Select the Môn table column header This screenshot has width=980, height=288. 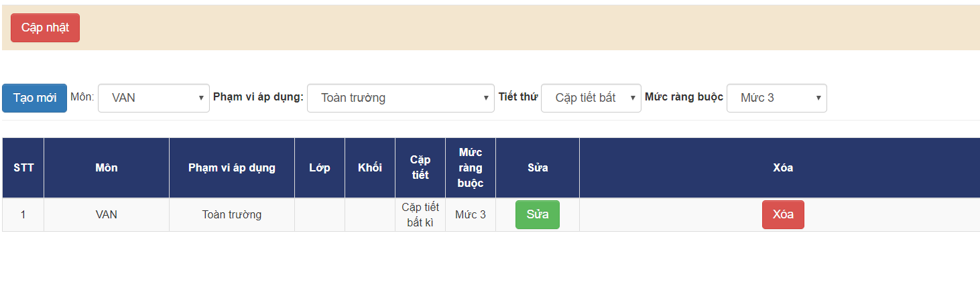click(107, 167)
